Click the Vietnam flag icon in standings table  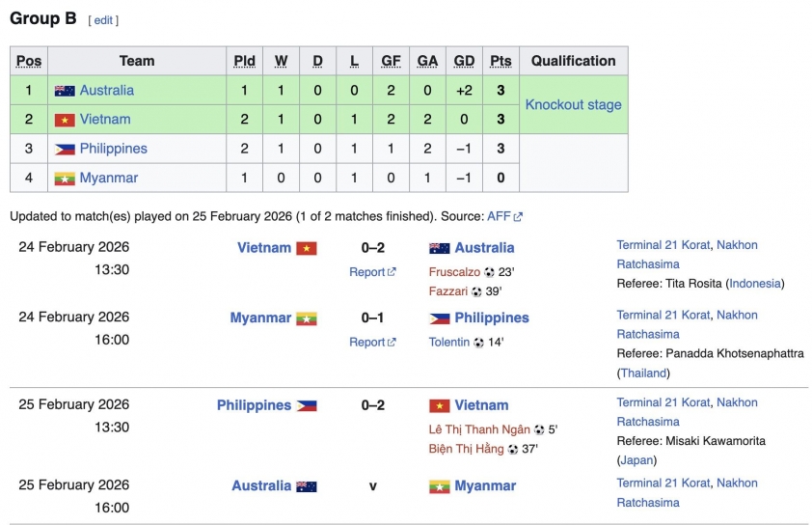pos(65,120)
